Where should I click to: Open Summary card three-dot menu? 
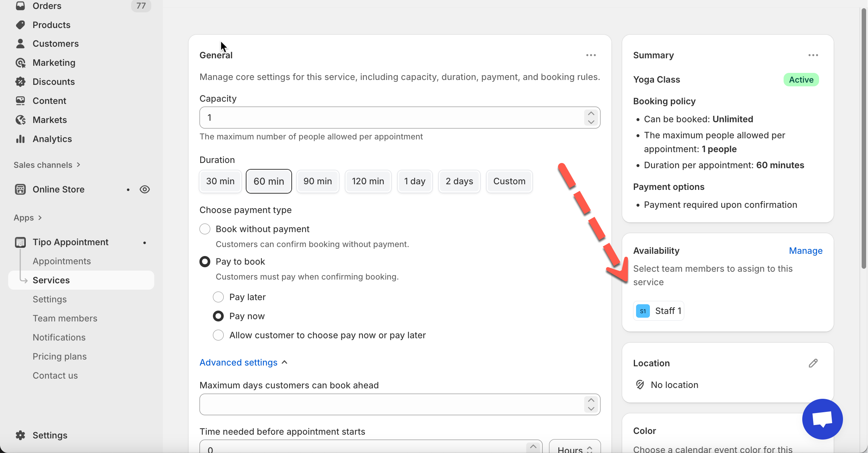click(x=813, y=55)
